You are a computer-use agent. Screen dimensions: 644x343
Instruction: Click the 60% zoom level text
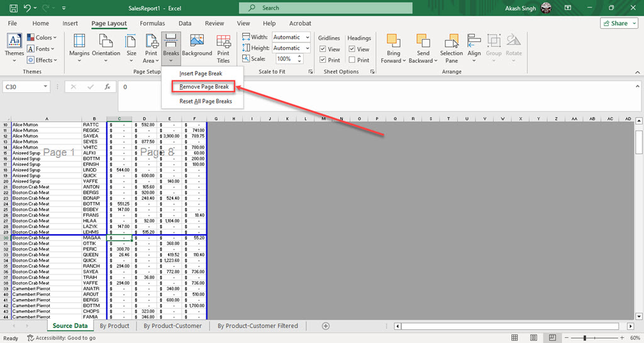635,338
